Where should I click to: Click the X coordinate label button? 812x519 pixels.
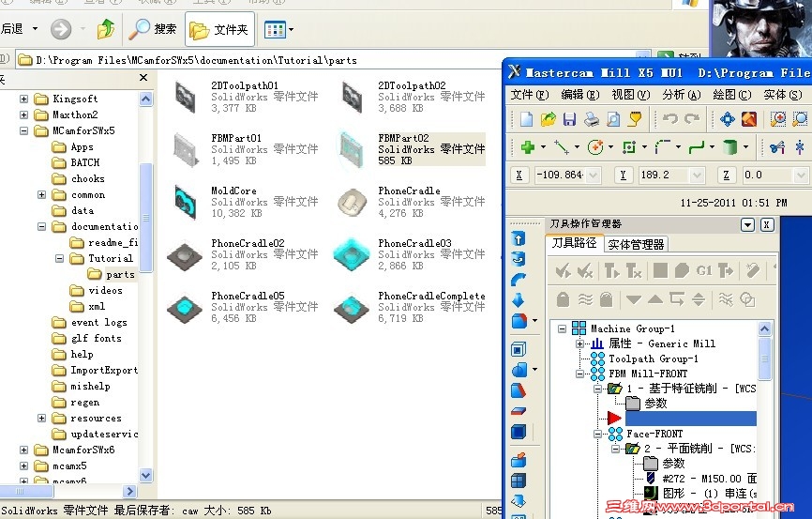pyautogui.click(x=519, y=176)
